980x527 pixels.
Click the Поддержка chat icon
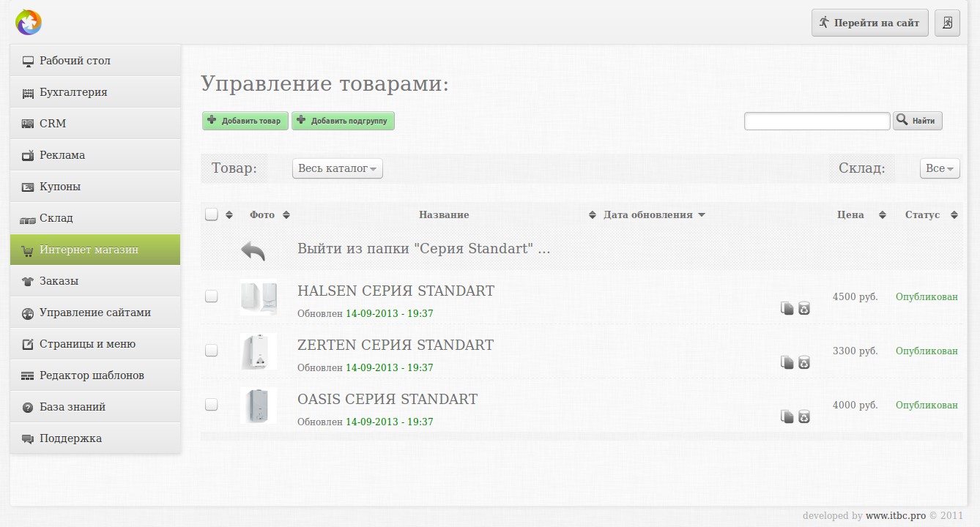(28, 439)
